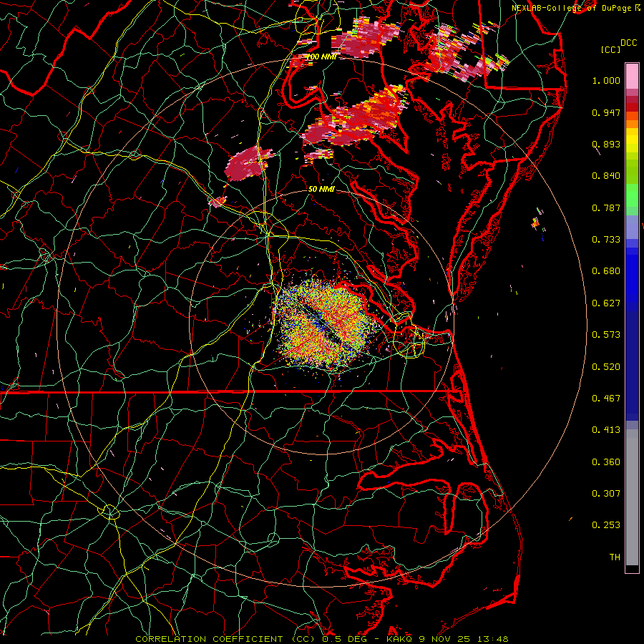Select the 0.680 legend value

pyautogui.click(x=606, y=271)
